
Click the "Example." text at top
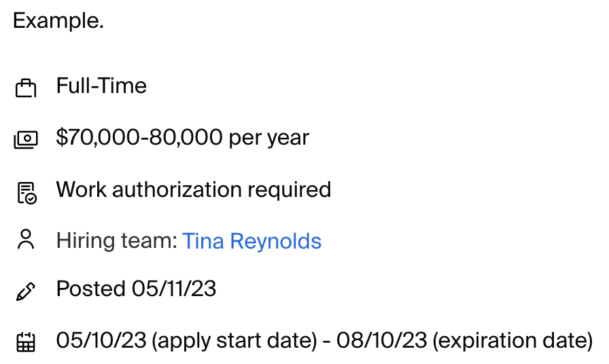[58, 21]
